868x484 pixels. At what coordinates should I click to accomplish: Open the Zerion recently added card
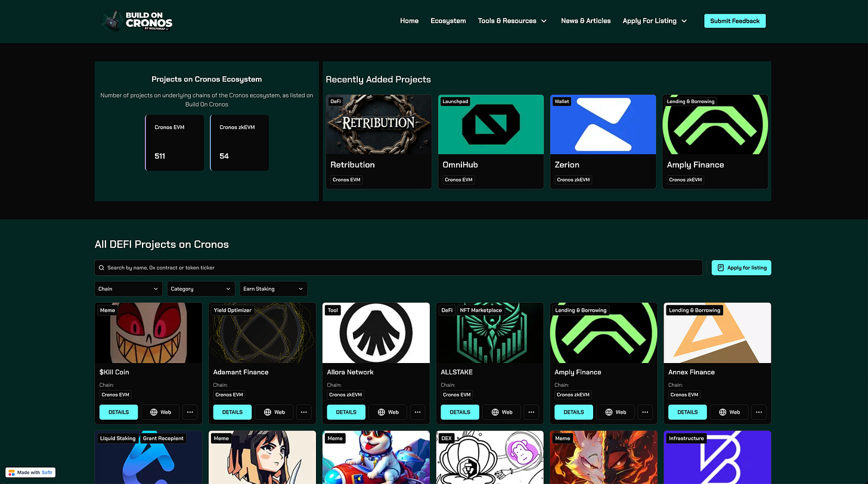[603, 142]
